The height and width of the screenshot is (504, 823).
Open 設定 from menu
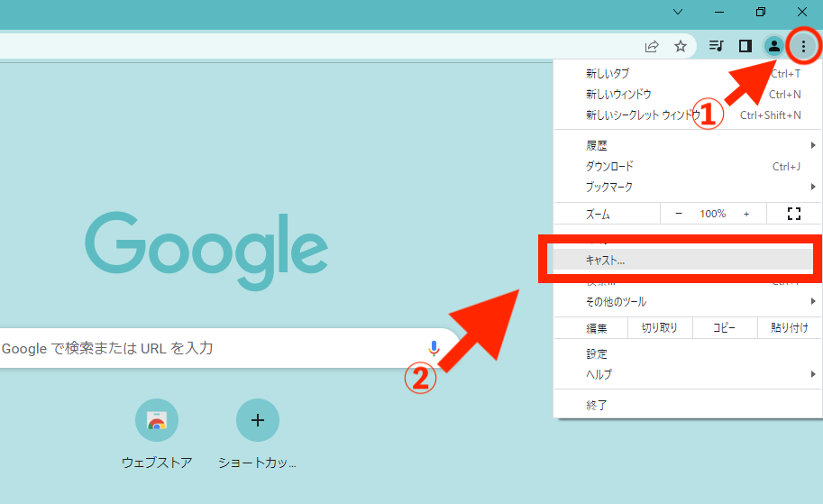688,353
